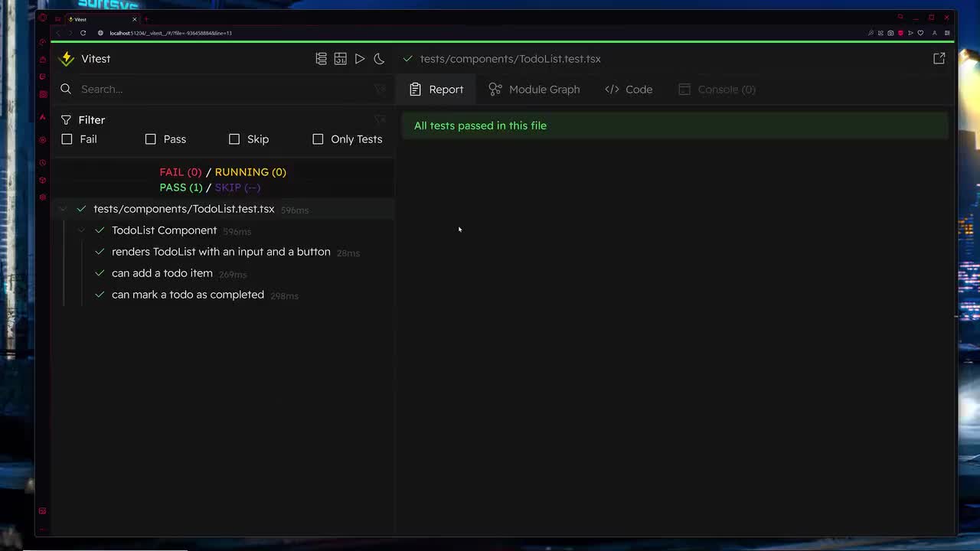Screen dimensions: 980x551
Task: Click 'All tests passed in this file' banner
Action: [675, 126]
